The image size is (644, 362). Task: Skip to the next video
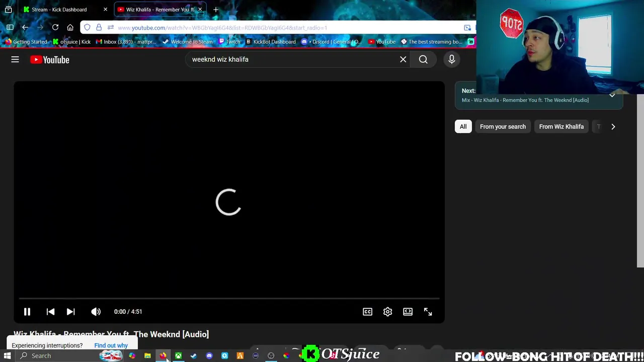click(x=70, y=312)
